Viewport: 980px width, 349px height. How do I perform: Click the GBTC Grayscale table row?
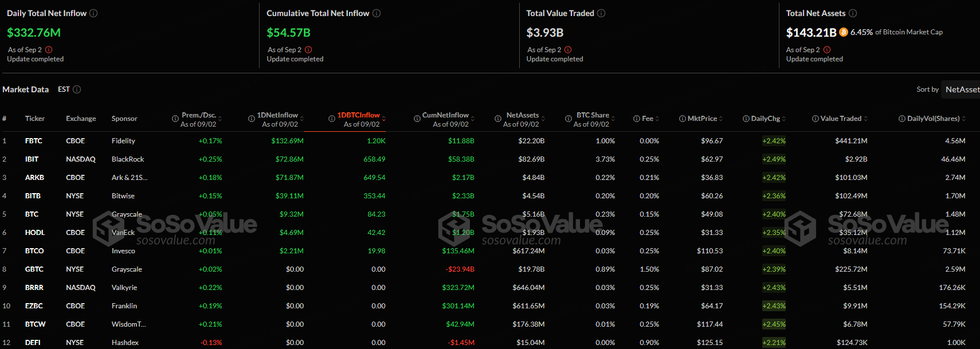[x=126, y=269]
